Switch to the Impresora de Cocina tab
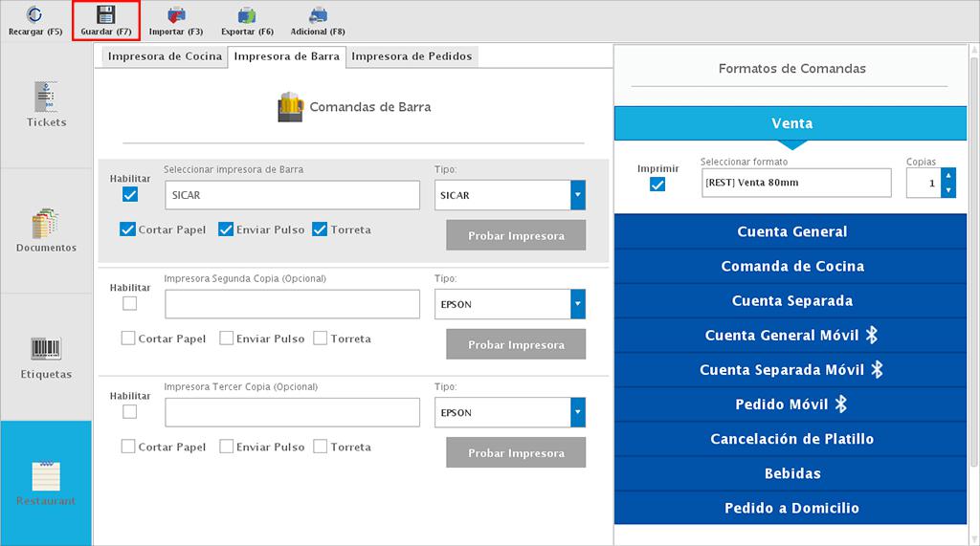Image resolution: width=980 pixels, height=546 pixels. click(165, 56)
